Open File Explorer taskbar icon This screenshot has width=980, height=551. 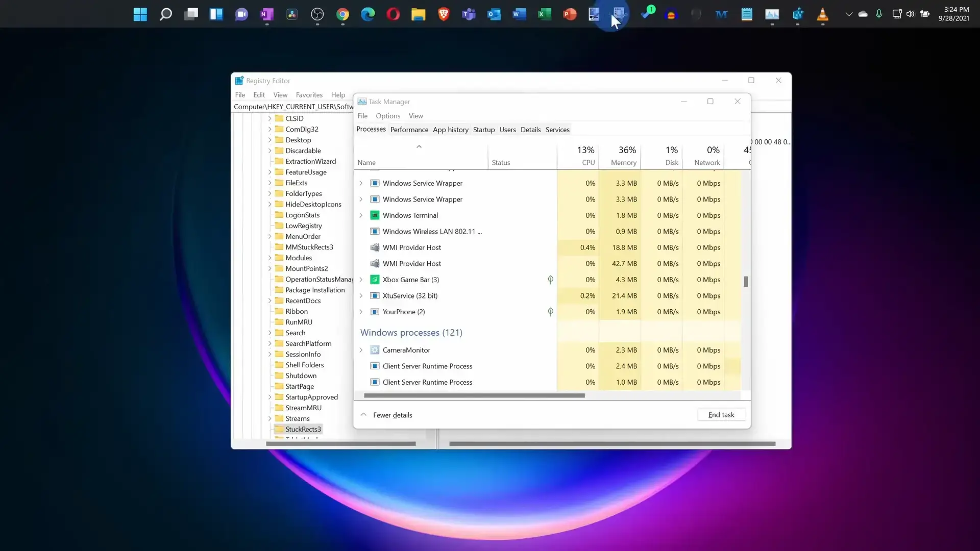click(x=418, y=14)
